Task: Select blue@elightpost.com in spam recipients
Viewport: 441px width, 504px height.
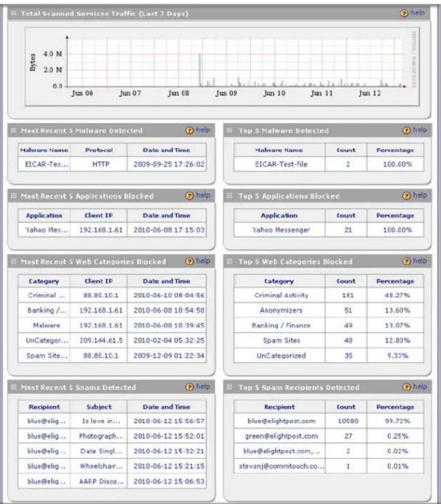Action: tap(281, 421)
